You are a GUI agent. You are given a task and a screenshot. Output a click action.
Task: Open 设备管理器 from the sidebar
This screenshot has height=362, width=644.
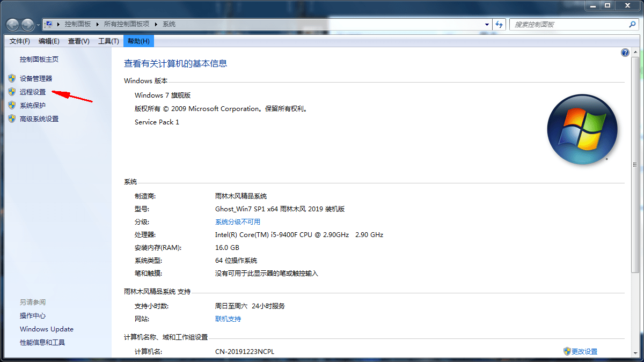[36, 78]
